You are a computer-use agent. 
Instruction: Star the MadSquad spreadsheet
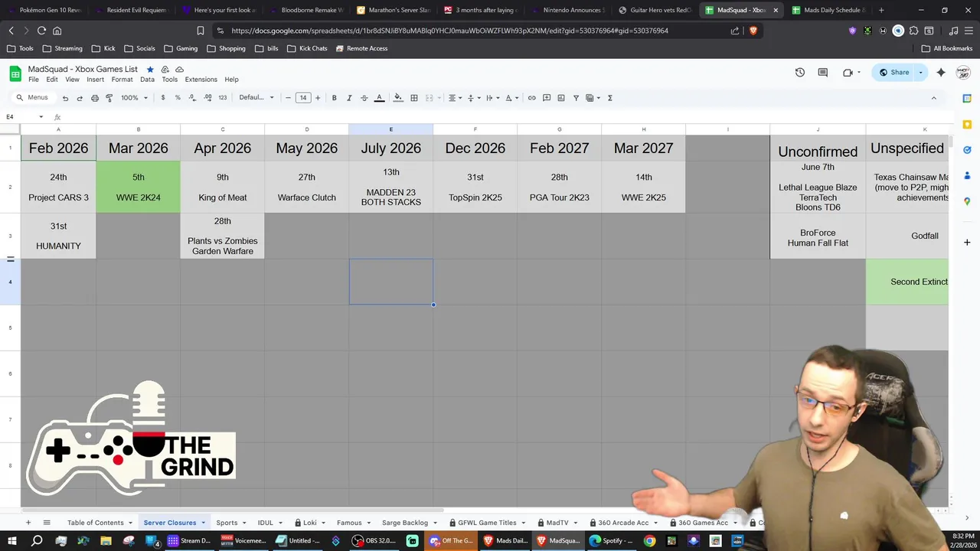[150, 70]
